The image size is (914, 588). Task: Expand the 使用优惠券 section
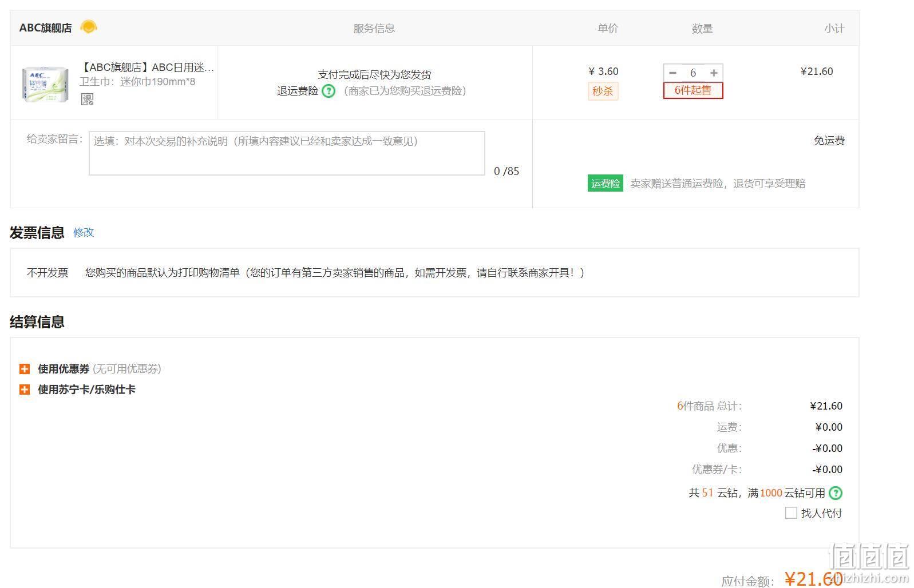[25, 369]
